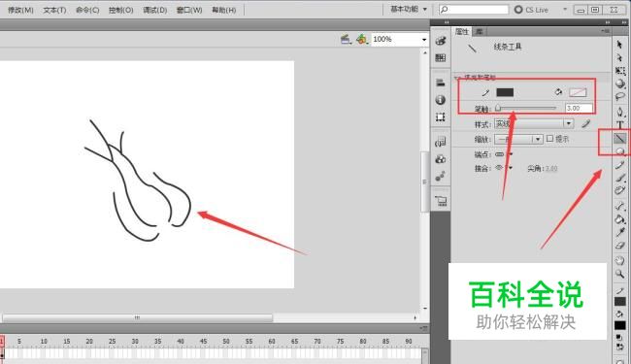Click the help search field
This screenshot has width=631, height=364.
(x=474, y=10)
